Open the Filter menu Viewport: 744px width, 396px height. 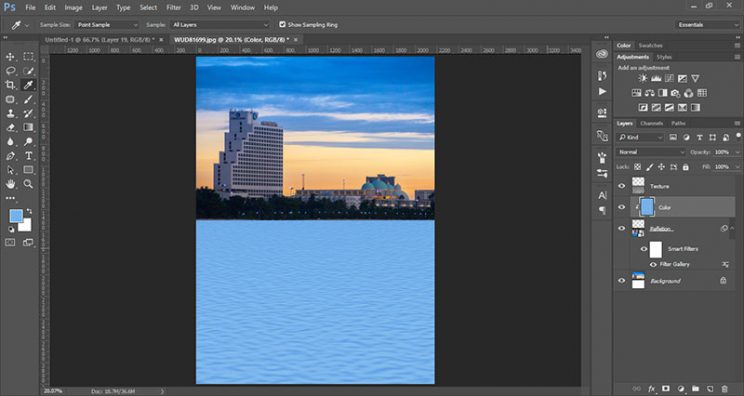(173, 8)
